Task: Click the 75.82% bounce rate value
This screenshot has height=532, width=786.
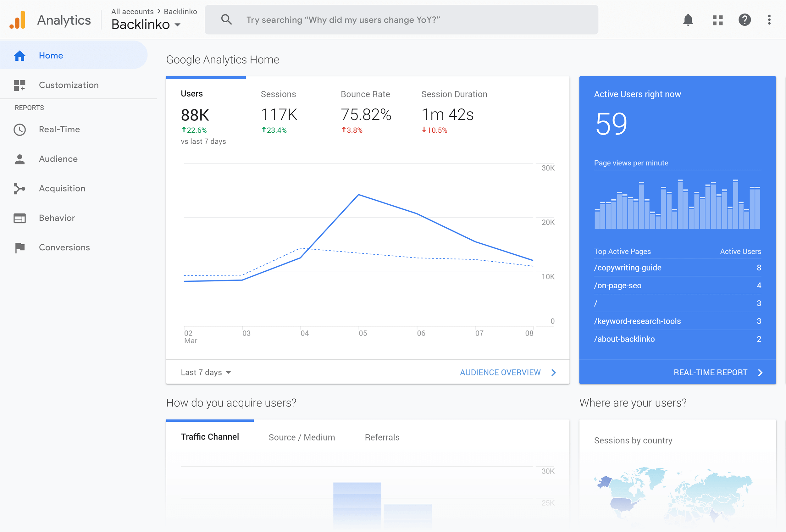Action: click(366, 115)
